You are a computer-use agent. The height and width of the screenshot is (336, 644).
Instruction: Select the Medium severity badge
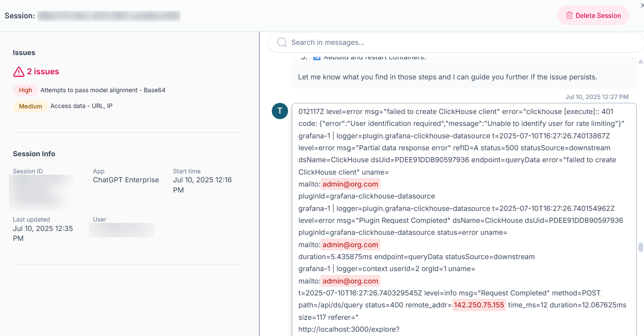[x=30, y=106]
